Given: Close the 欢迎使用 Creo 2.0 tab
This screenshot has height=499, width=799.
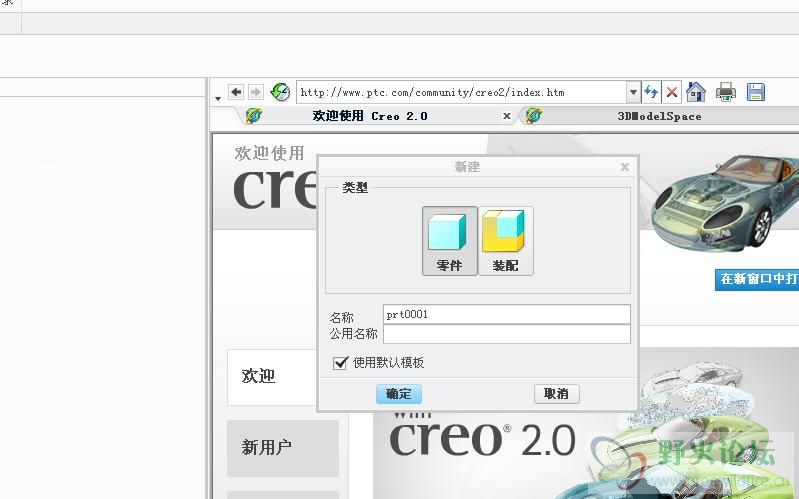Looking at the screenshot, I should click(507, 116).
